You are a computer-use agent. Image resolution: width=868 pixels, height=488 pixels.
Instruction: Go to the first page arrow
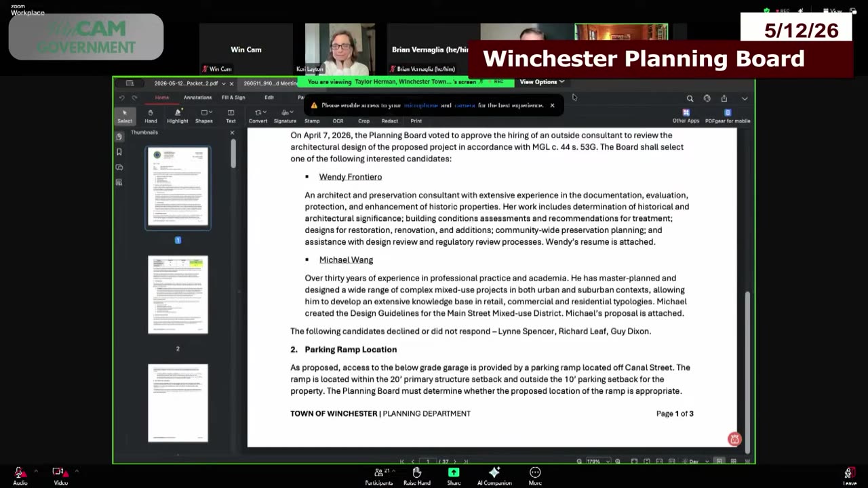[401, 461]
